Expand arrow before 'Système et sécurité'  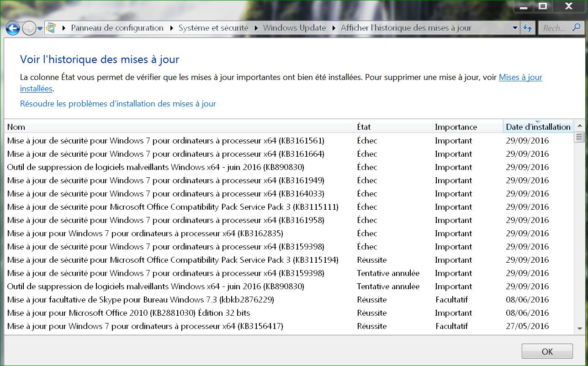coord(171,28)
